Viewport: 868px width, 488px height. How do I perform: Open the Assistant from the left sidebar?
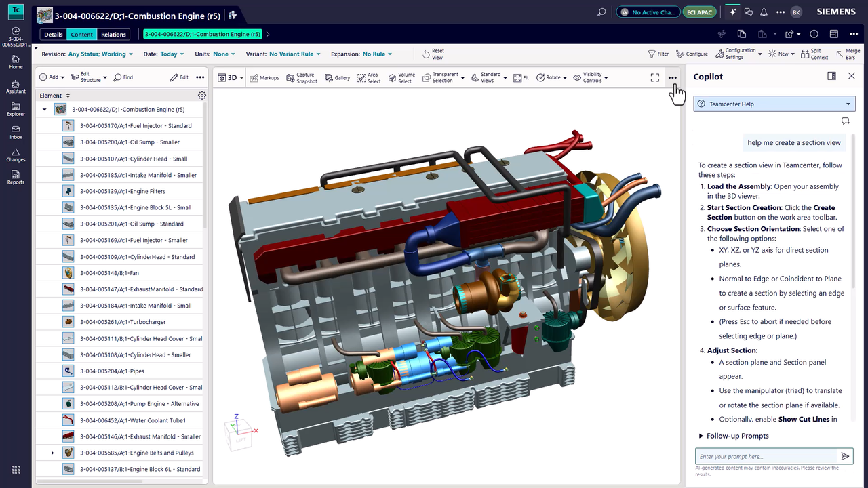coord(16,85)
